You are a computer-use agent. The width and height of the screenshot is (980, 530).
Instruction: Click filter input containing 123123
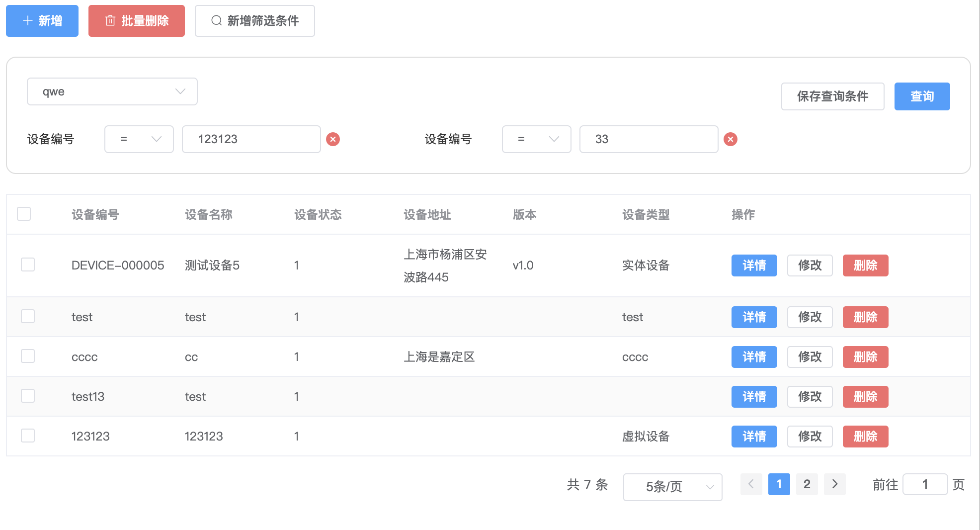(x=251, y=139)
